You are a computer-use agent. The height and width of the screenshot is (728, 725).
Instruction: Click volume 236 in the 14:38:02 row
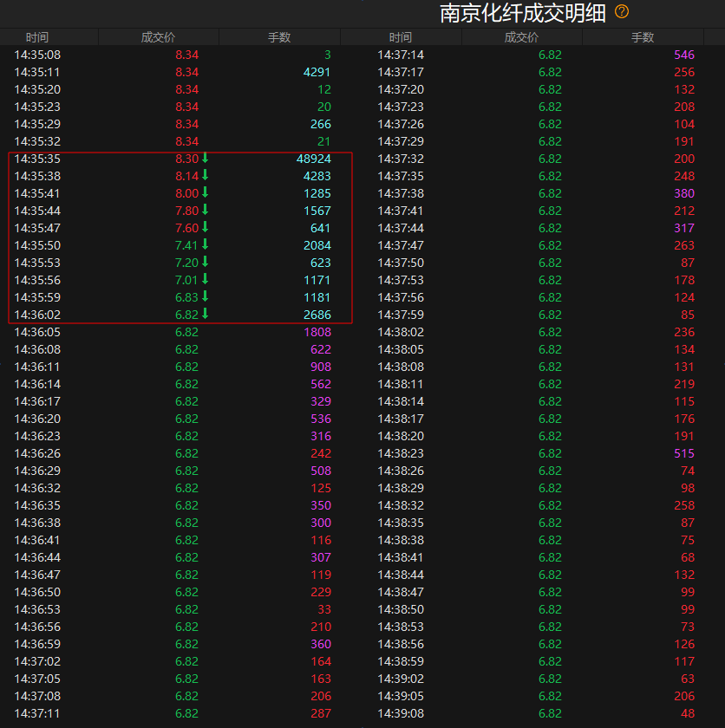[x=684, y=332]
